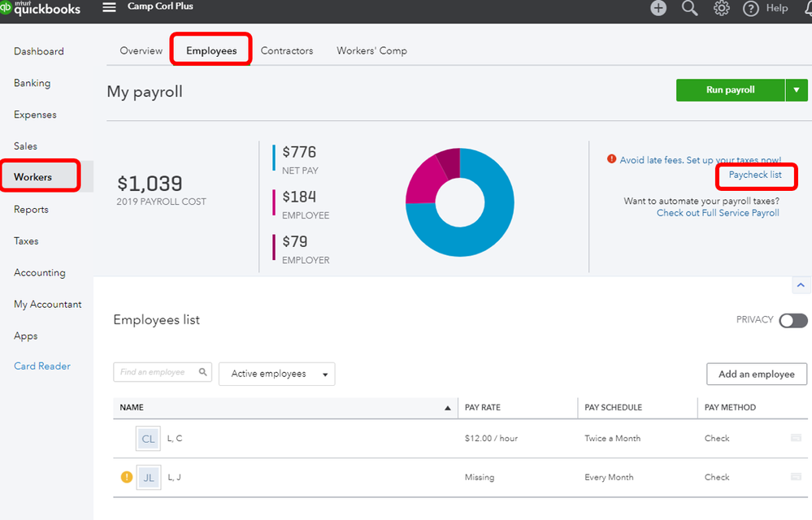
Task: Click the JL employee avatar
Action: [x=148, y=478]
